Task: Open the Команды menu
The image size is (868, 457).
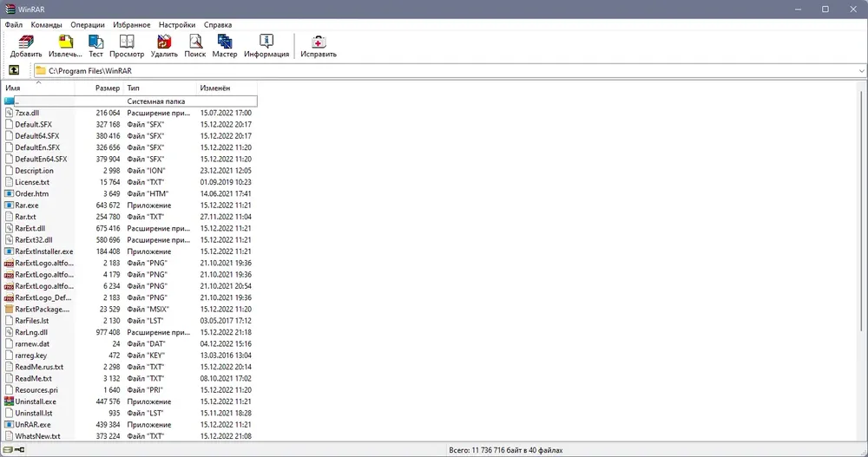Action: point(46,25)
